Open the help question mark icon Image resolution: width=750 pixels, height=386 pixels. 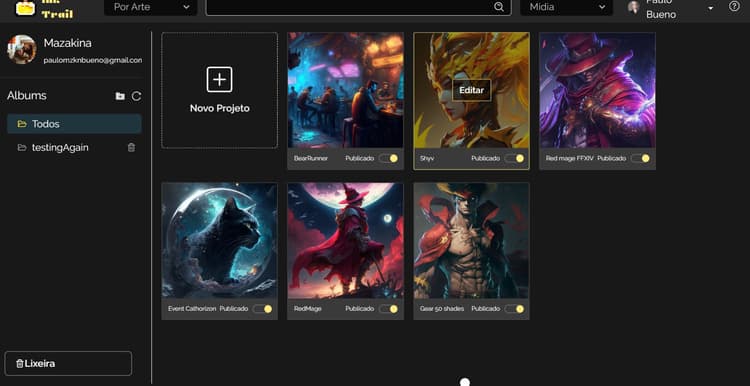[x=734, y=7]
